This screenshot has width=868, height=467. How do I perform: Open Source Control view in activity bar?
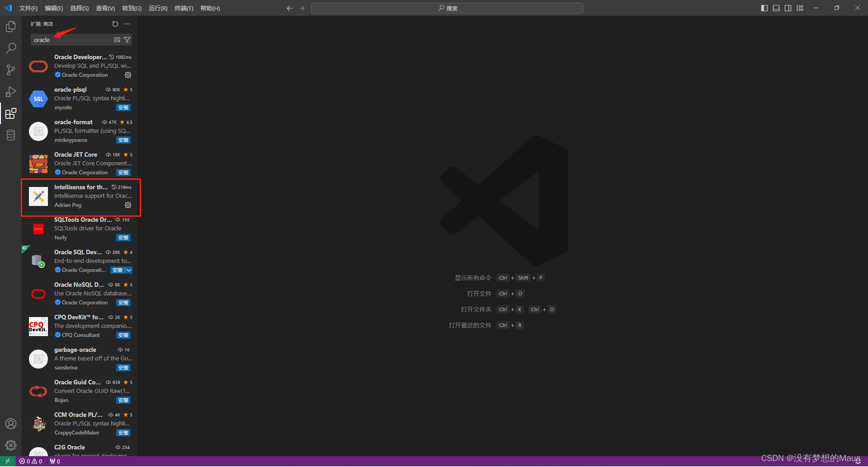(x=11, y=70)
